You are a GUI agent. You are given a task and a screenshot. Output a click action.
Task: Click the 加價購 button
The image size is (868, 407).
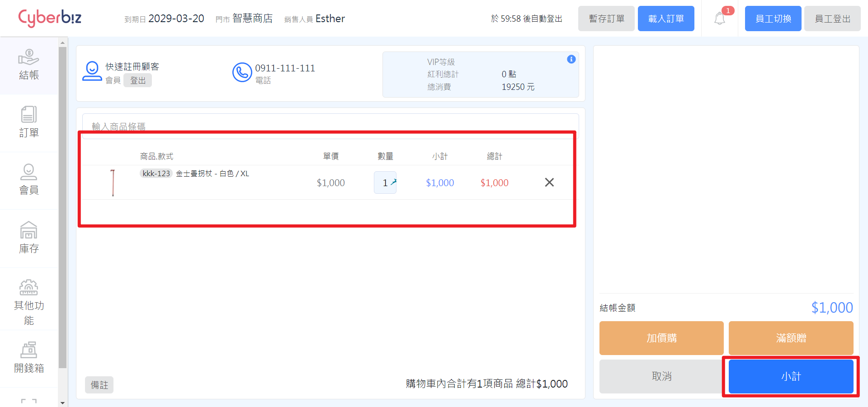click(661, 338)
